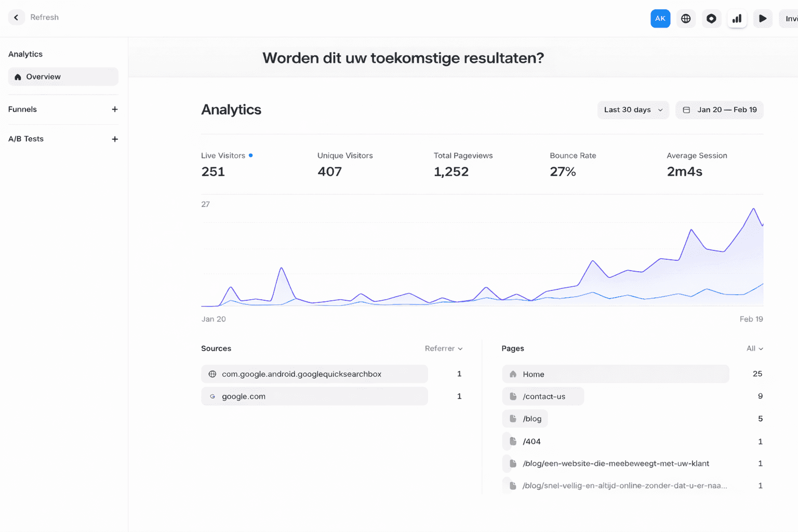Open the Last 30 days dropdown
This screenshot has width=798, height=532.
[x=633, y=110]
